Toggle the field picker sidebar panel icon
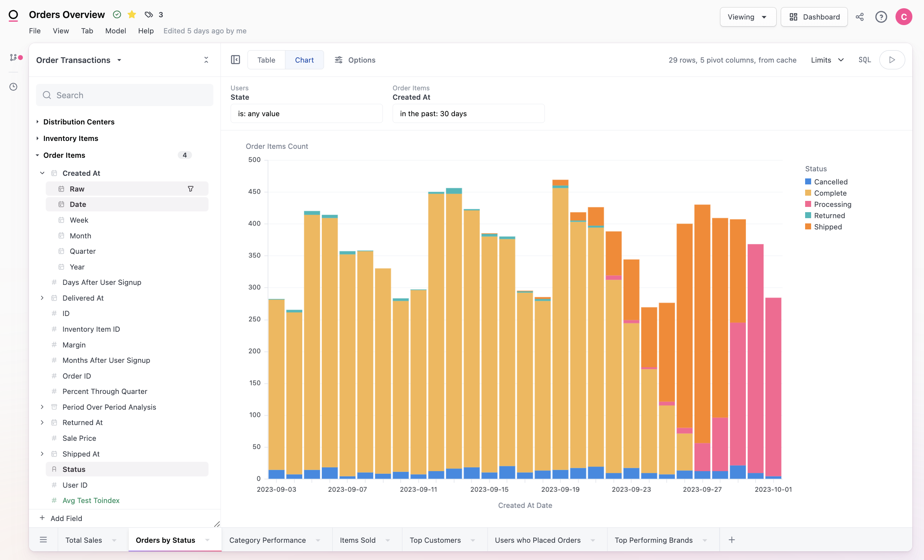 coord(235,60)
